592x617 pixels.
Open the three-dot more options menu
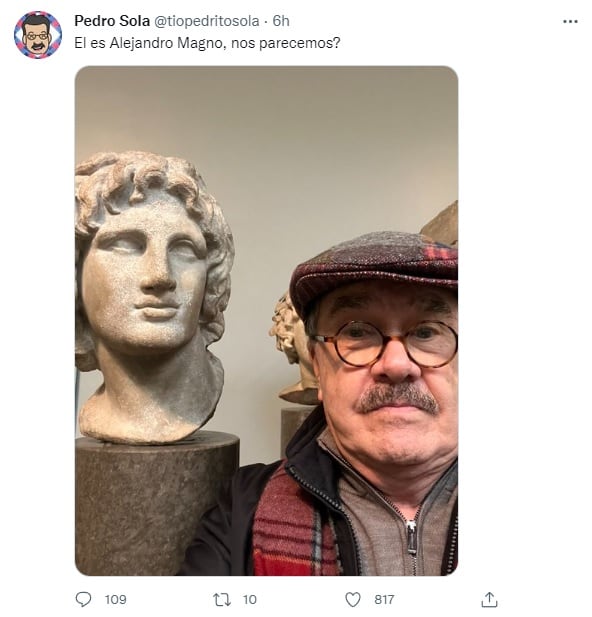pos(570,22)
